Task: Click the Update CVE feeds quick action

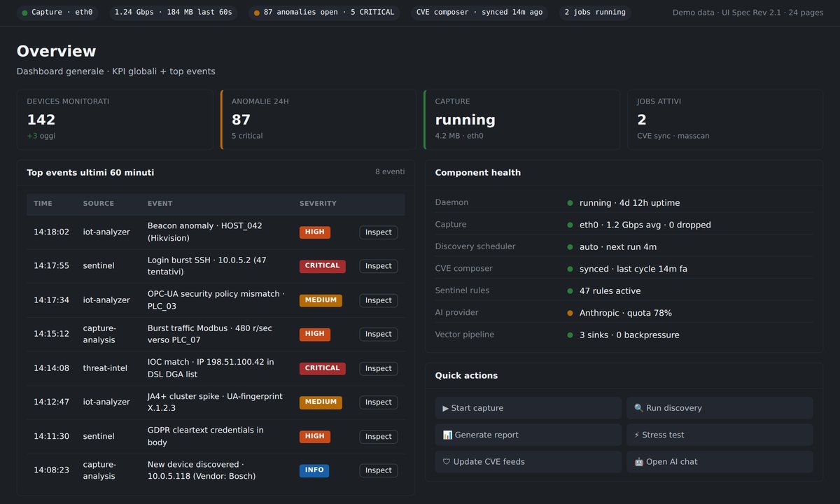Action: (x=528, y=462)
